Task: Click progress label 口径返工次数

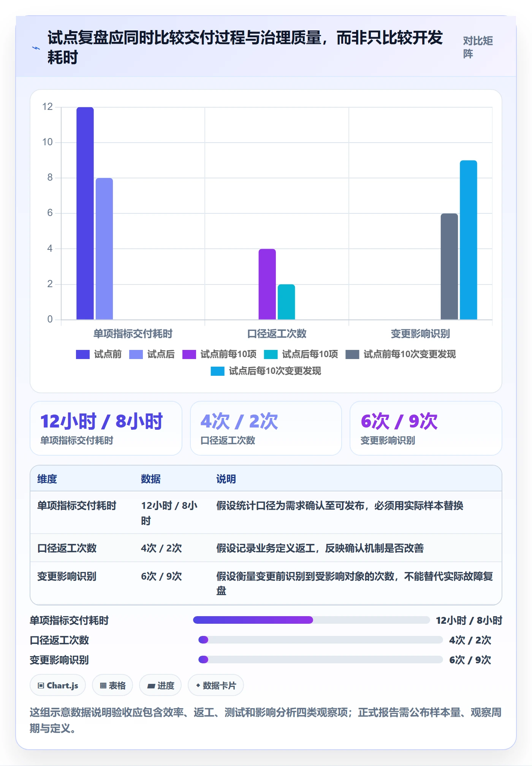Action: (59, 640)
